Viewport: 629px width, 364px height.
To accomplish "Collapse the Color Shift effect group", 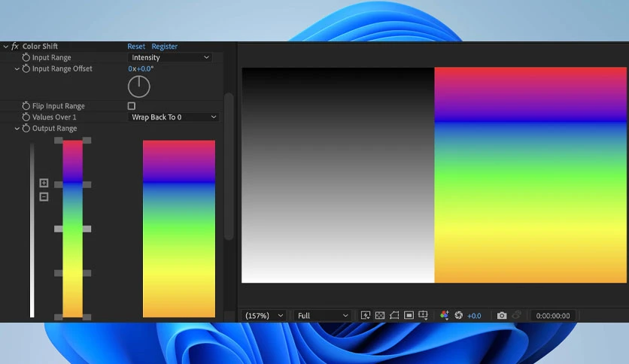I will [x=5, y=47].
